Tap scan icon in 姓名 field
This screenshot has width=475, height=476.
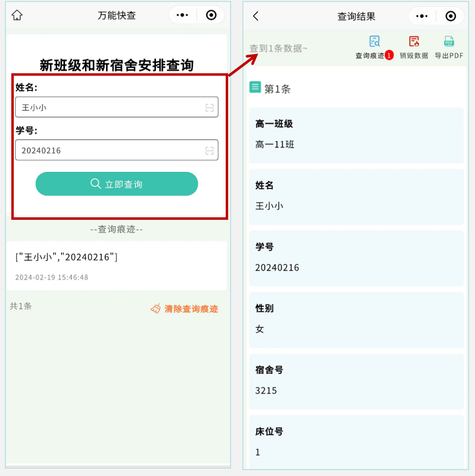click(209, 108)
